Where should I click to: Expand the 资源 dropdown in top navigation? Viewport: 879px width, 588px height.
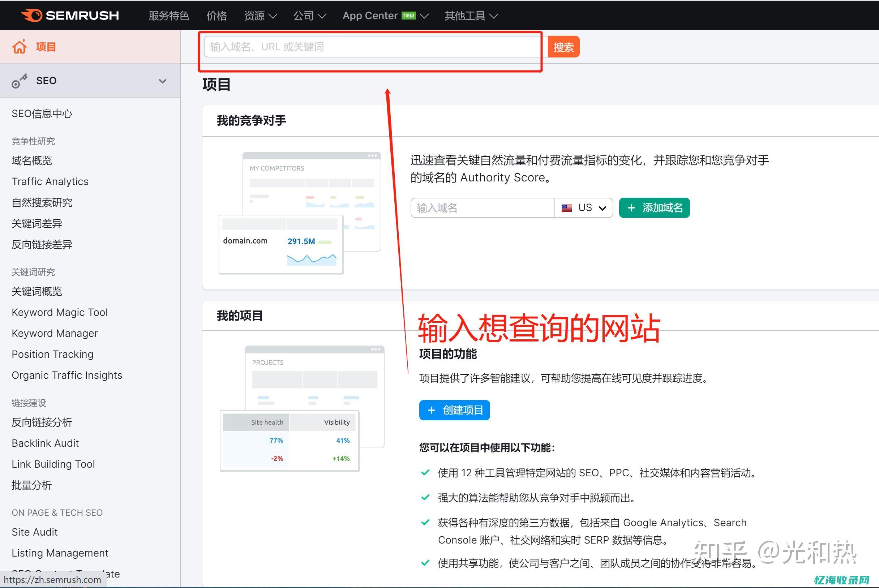click(x=260, y=16)
